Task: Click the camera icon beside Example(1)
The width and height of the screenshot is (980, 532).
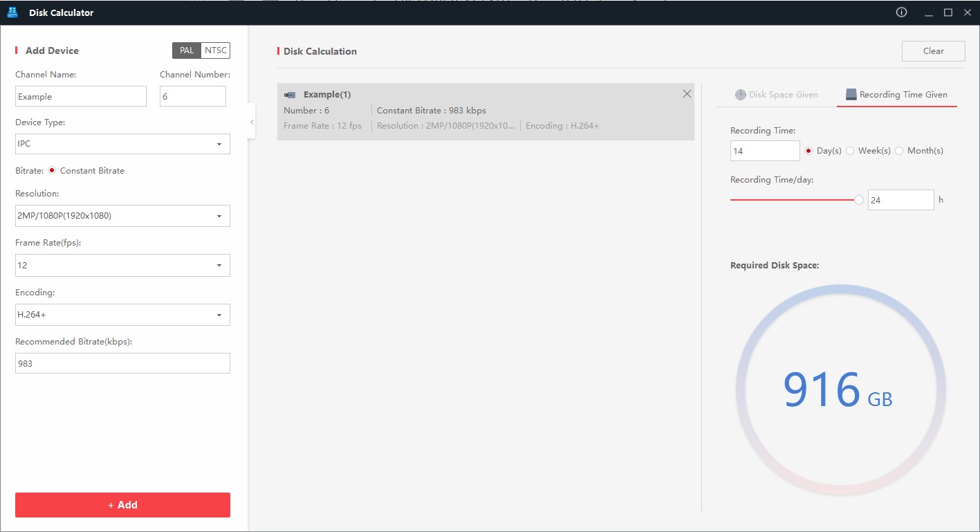Action: 290,95
